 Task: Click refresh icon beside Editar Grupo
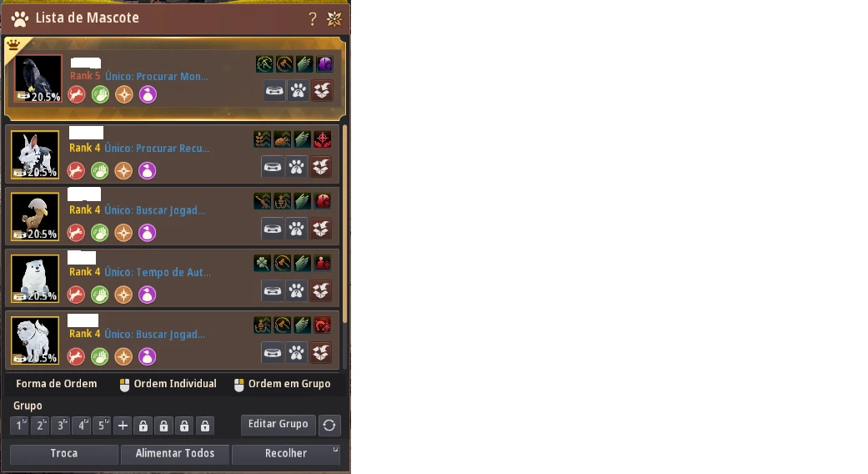329,426
